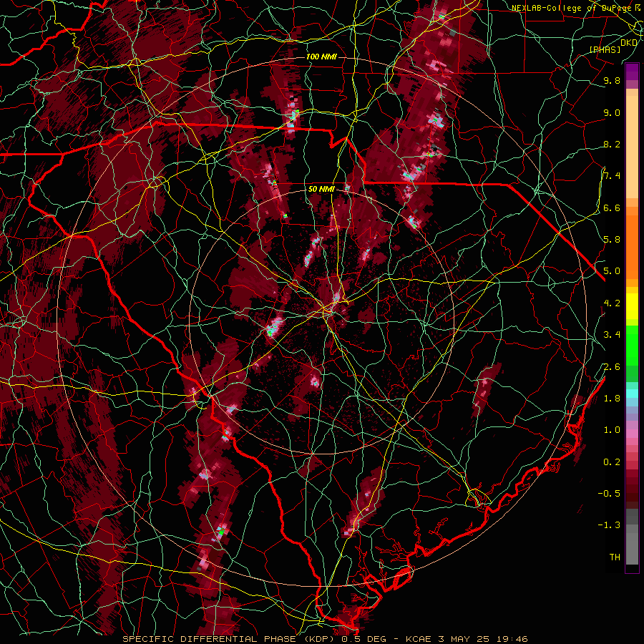
Task: Click the 4.2 scale label
Action: click(612, 303)
